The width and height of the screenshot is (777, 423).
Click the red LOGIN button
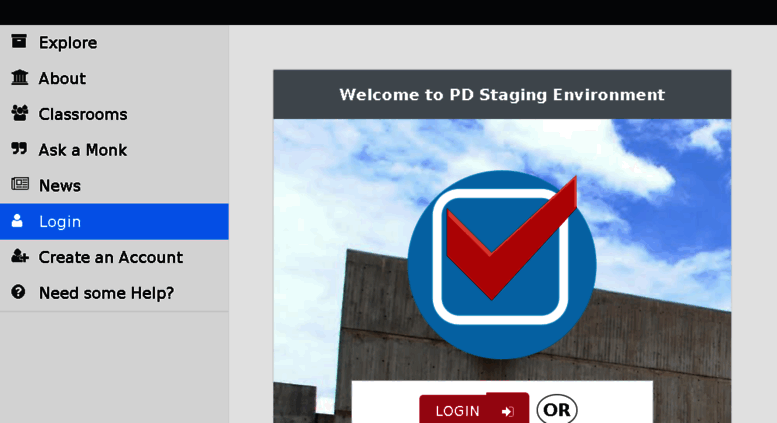point(474,409)
